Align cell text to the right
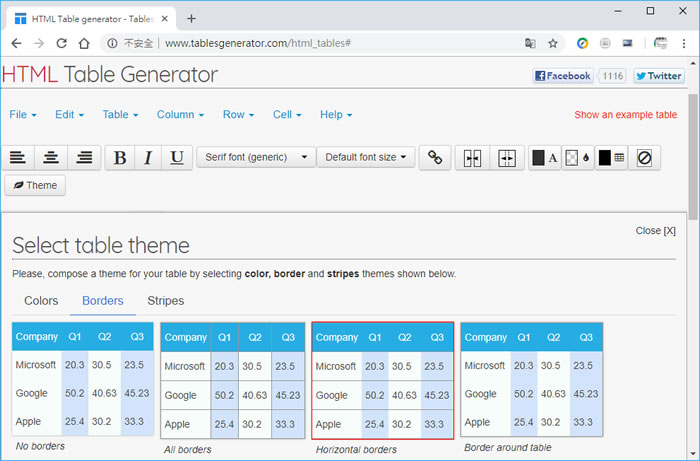 tap(84, 158)
